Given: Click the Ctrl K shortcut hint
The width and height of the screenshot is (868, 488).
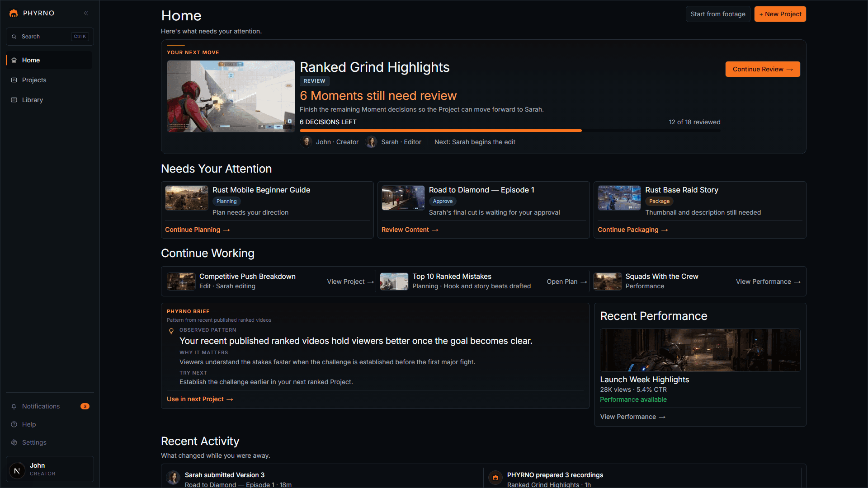Looking at the screenshot, I should pos(80,37).
